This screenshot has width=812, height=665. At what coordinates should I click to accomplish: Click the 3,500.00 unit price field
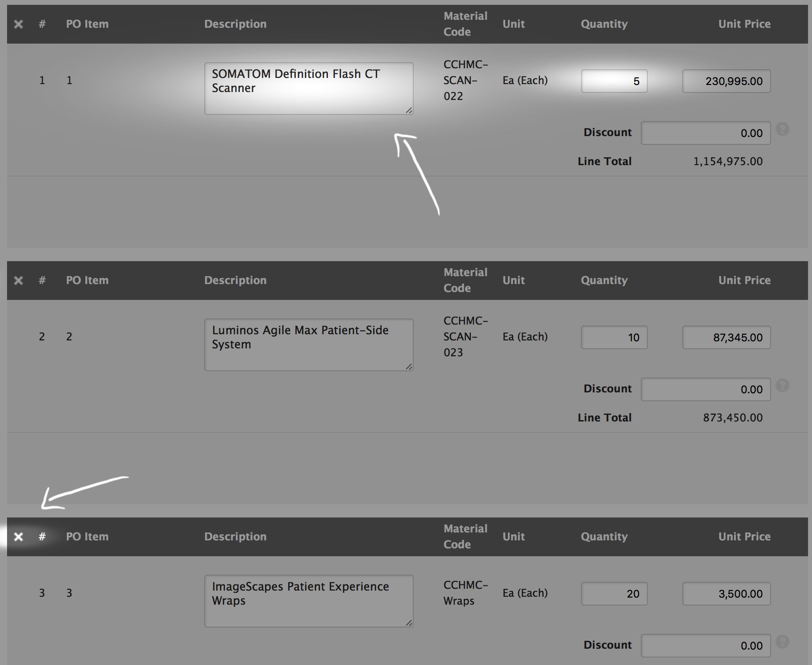(x=726, y=594)
